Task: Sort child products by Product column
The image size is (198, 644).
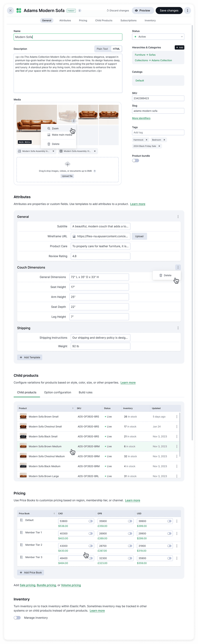Action: click(73, 409)
